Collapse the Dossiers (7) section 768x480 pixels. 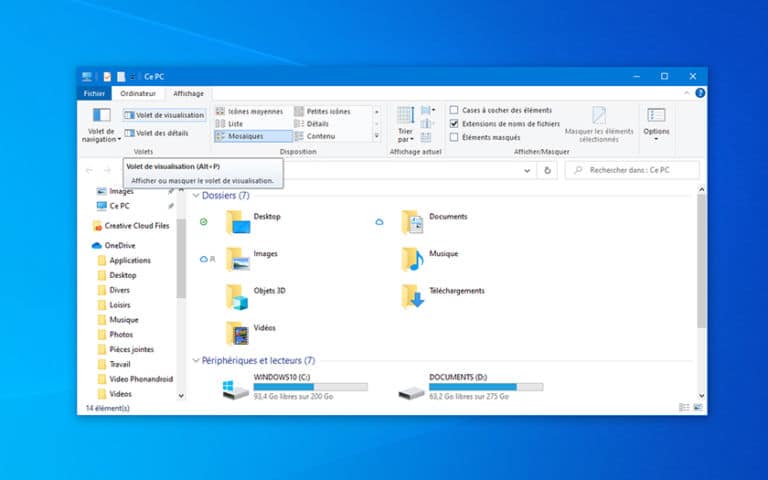pyautogui.click(x=195, y=196)
